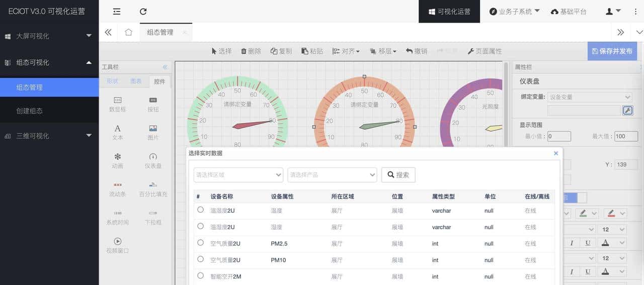Click the refresh page icon
This screenshot has height=285, width=644.
(x=143, y=11)
